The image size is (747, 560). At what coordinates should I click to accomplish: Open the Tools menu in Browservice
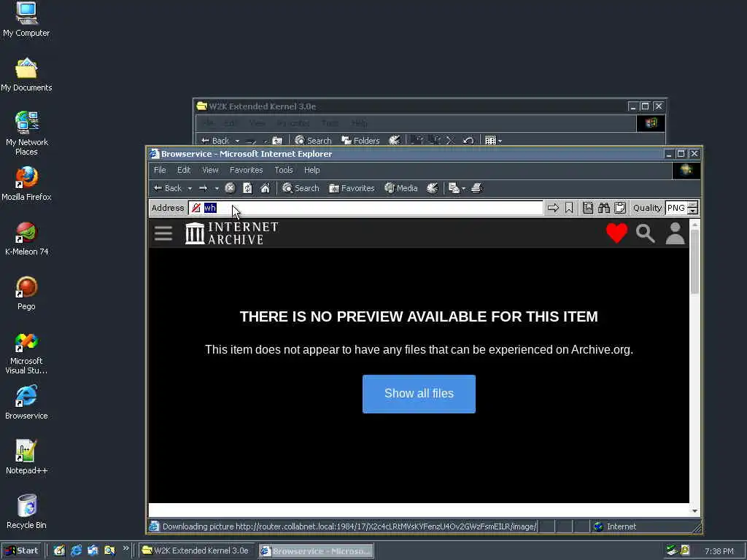point(284,170)
